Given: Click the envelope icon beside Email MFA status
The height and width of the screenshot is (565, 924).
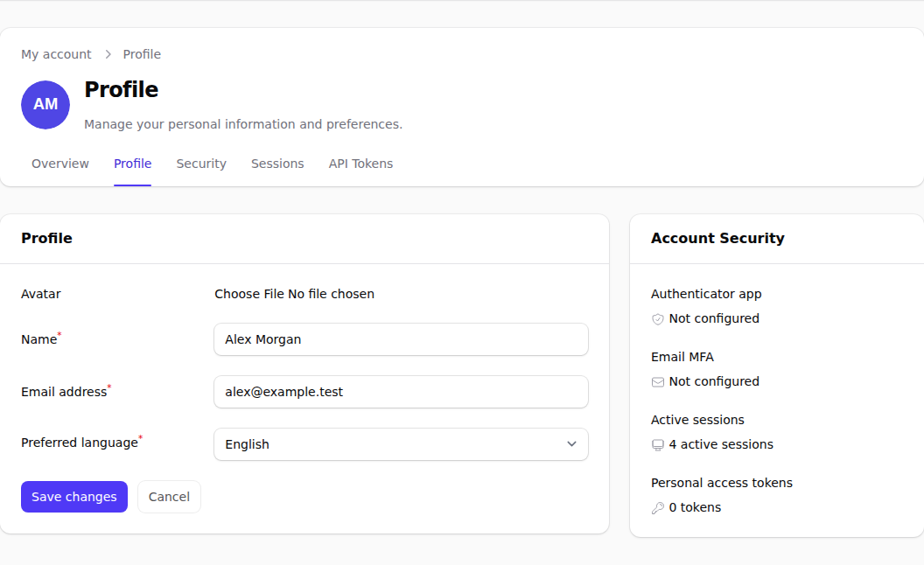Looking at the screenshot, I should click(x=658, y=382).
